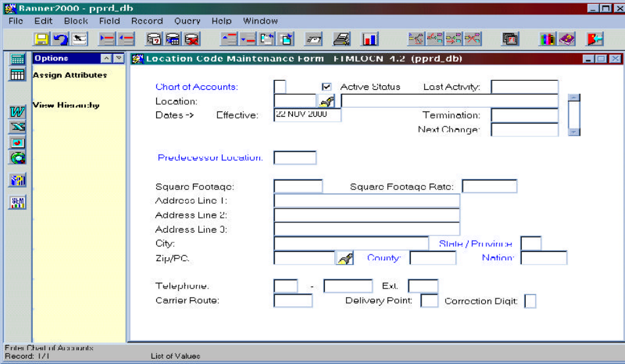Screen dimensions: 625x364
Task: Click the Exit icon with red door arrow
Action: [x=595, y=39]
